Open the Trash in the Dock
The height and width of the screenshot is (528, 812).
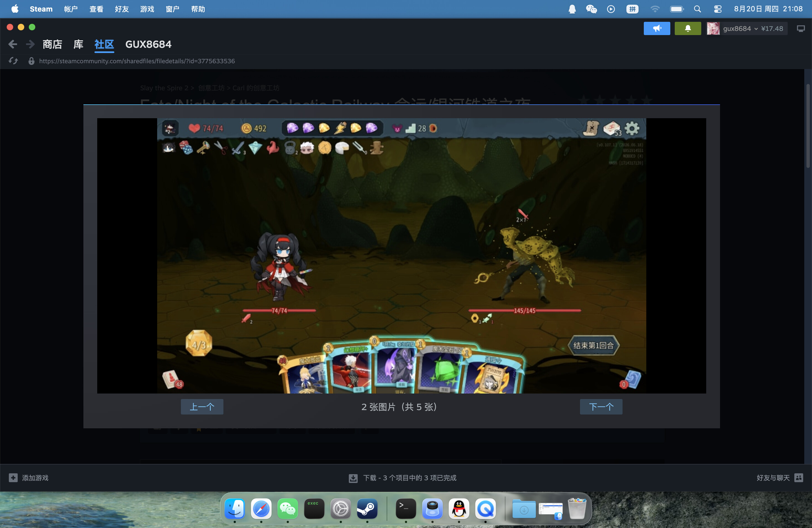[x=577, y=509]
